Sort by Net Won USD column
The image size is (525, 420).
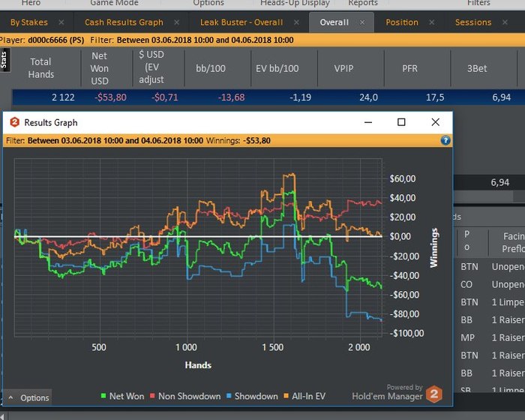tap(100, 68)
